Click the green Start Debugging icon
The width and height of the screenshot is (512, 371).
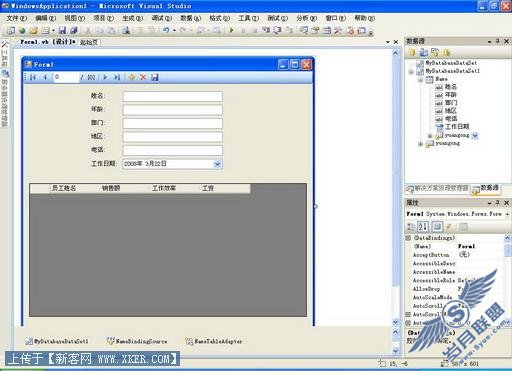tap(232, 31)
